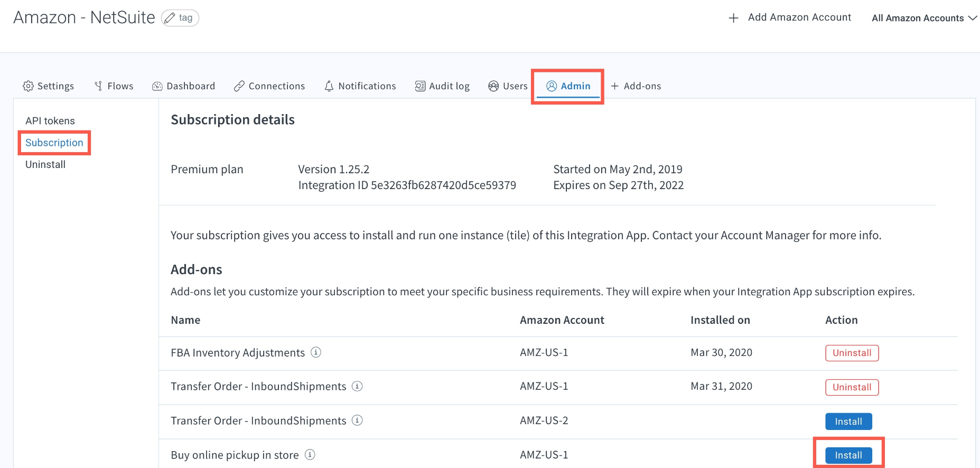980x468 pixels.
Task: Click the plus icon on Add-ons tab
Action: [615, 86]
